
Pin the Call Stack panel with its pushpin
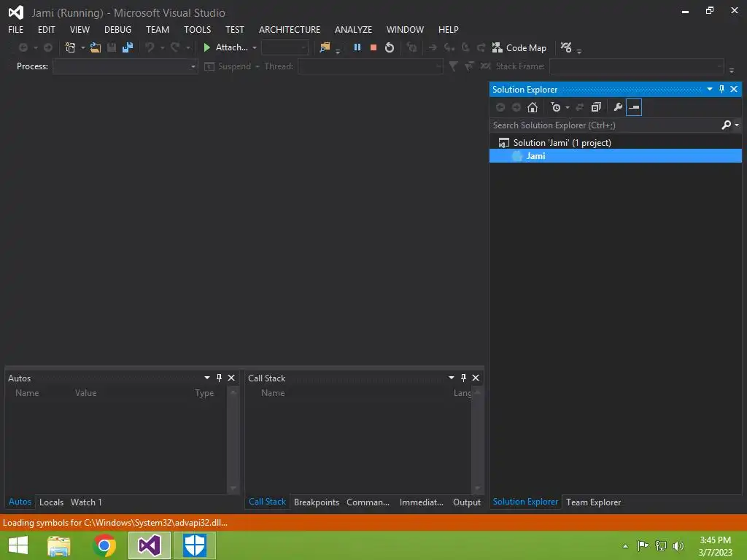click(463, 378)
